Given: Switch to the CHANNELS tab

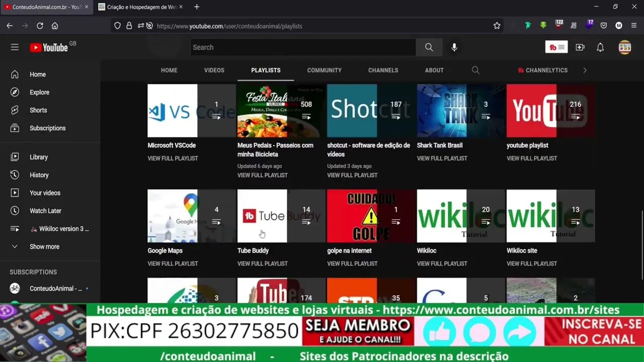Looking at the screenshot, I should [x=383, y=70].
